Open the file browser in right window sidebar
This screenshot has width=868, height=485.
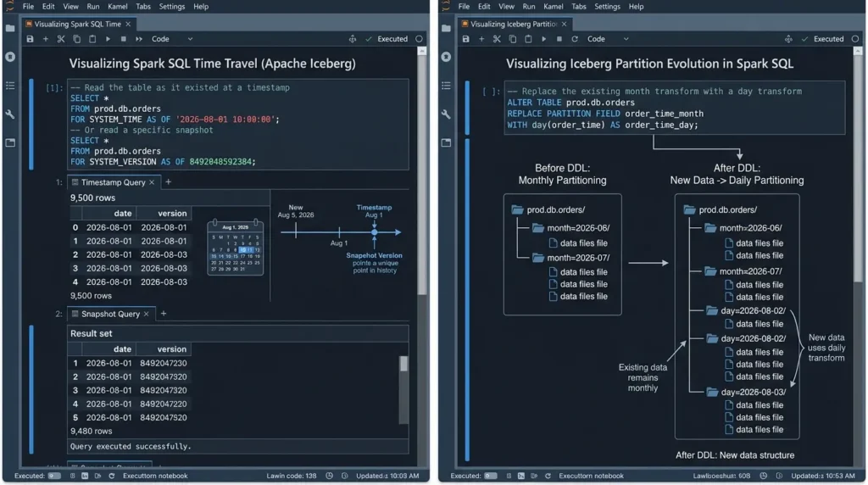pyautogui.click(x=446, y=28)
